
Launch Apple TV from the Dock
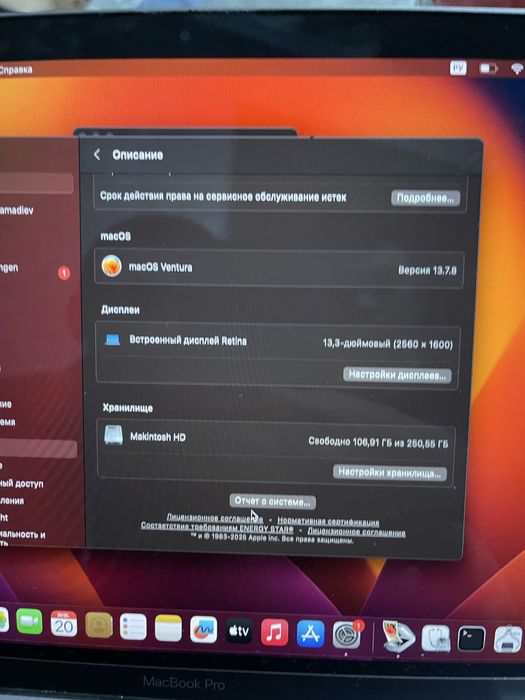click(x=239, y=631)
